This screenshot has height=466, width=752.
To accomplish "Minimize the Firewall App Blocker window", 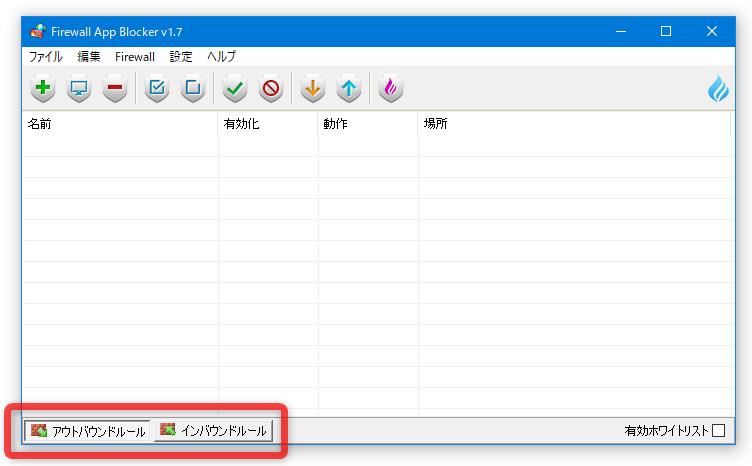I will tap(621, 31).
